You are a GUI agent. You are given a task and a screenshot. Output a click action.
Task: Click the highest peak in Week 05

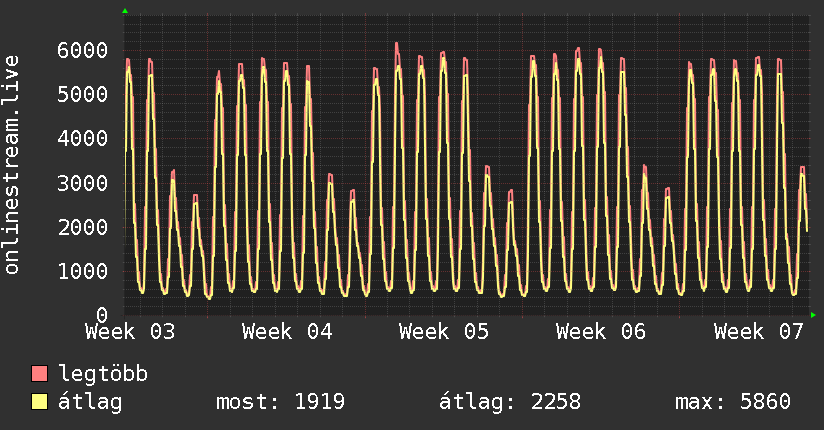397,44
